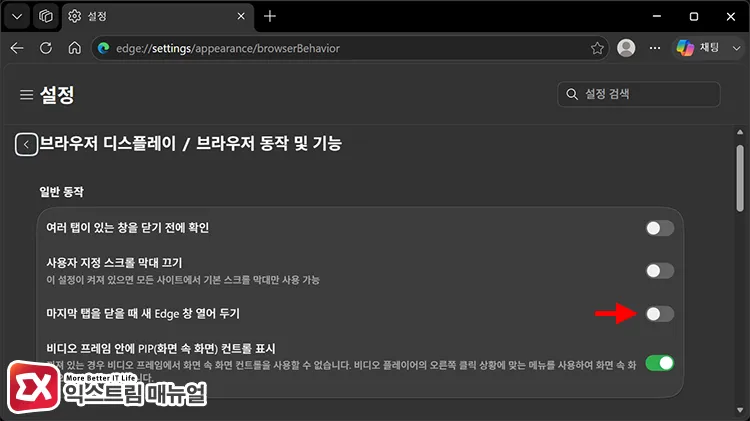Click the Edge logo in address bar

104,48
